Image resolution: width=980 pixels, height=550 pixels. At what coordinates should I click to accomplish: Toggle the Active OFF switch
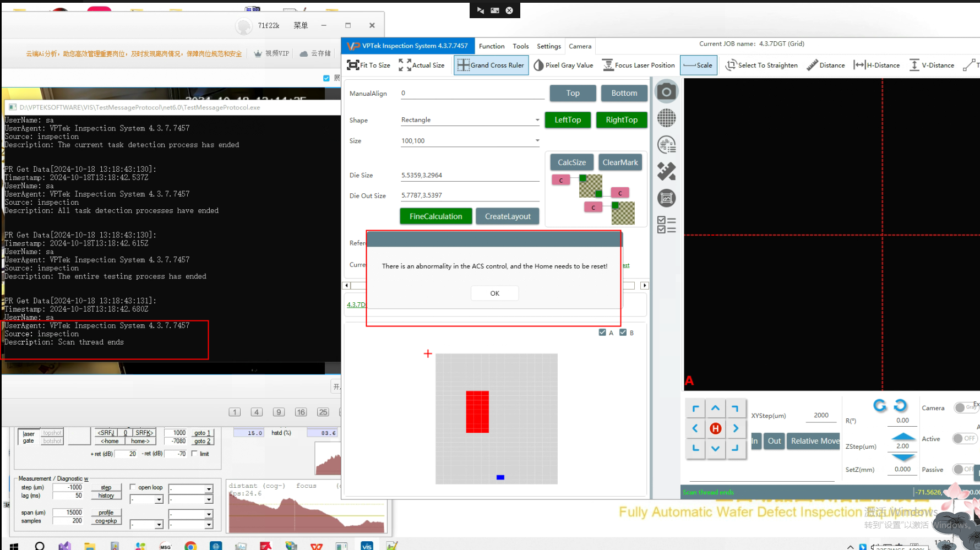pos(965,438)
